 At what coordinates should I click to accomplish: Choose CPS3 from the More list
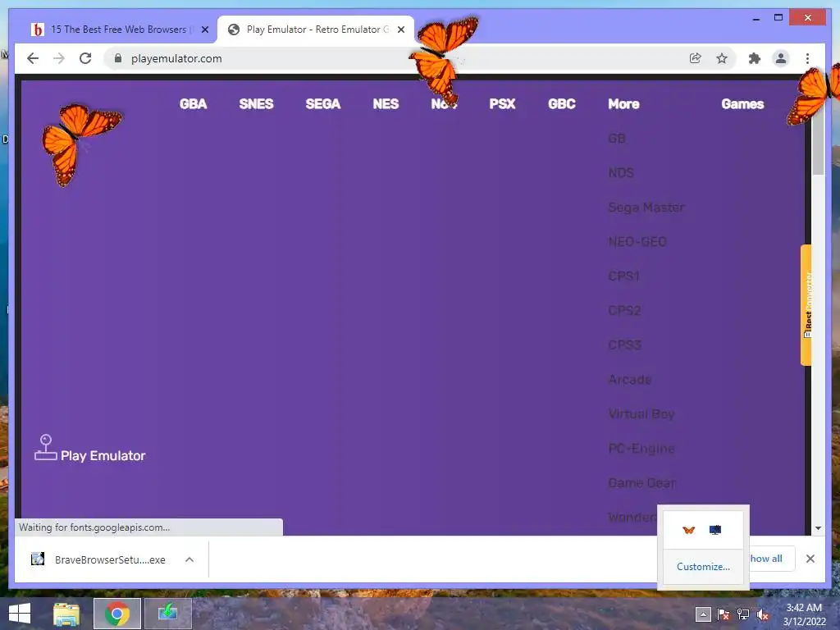pyautogui.click(x=624, y=345)
